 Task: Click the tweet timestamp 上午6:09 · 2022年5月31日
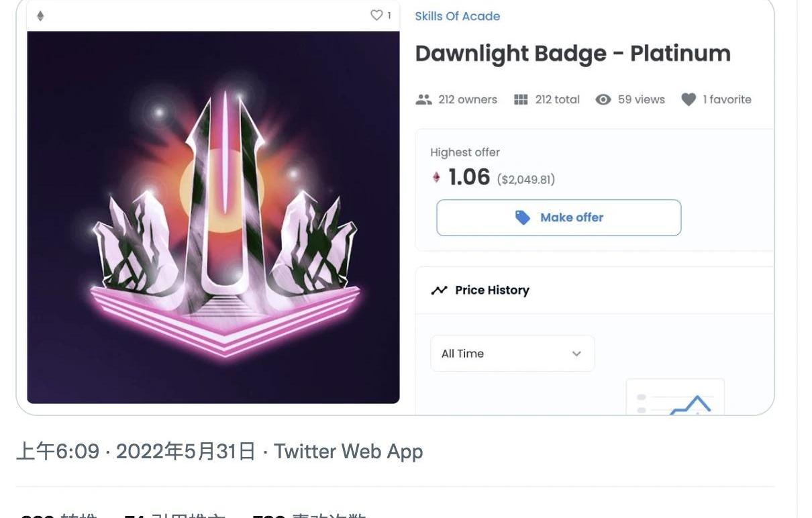pyautogui.click(x=136, y=452)
